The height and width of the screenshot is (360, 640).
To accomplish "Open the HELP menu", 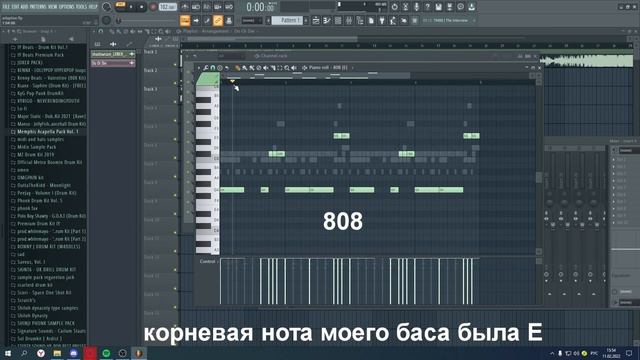I will coord(93,7).
